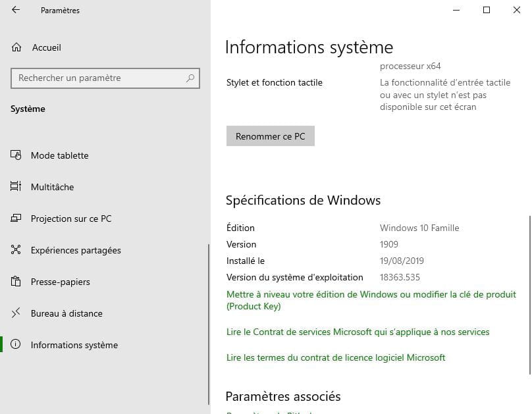Screen dimensions: 532x414
Task: Click the Expériences partagées icon
Action: (x=16, y=250)
